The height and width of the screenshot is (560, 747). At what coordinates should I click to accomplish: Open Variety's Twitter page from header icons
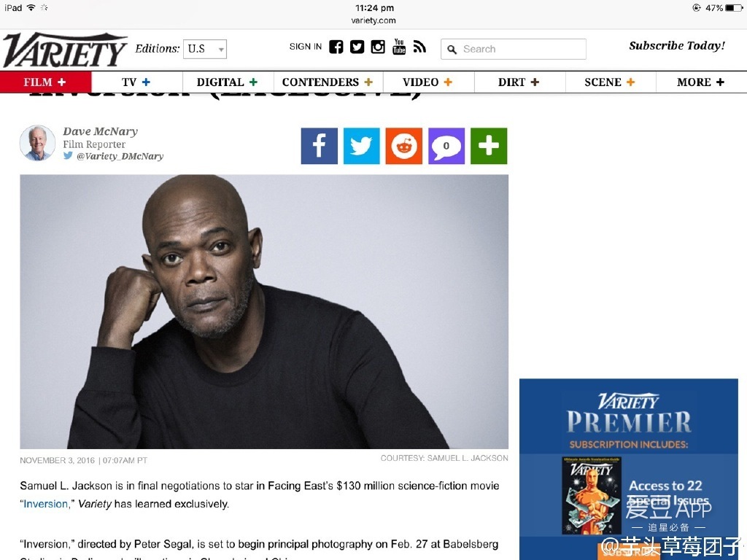pos(357,47)
